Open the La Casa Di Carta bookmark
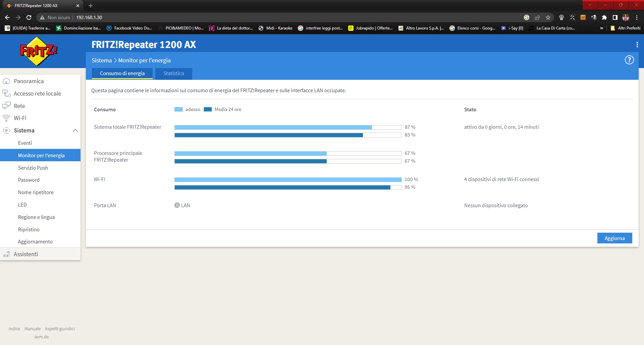Viewport: 644px width, 345px height. click(x=552, y=28)
